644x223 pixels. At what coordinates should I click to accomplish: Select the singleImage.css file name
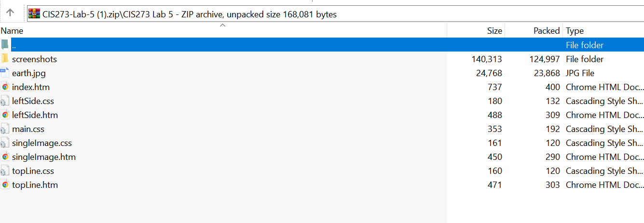pos(41,143)
